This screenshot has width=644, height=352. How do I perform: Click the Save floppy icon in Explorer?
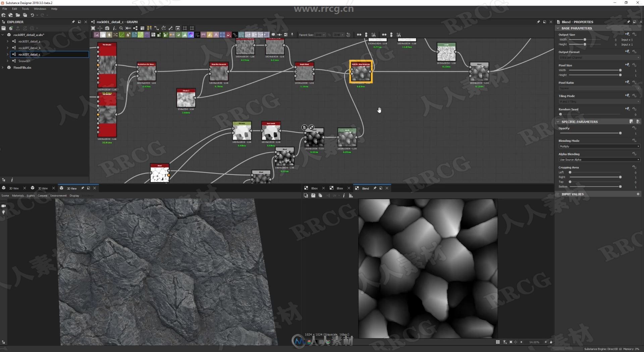[x=3, y=28]
